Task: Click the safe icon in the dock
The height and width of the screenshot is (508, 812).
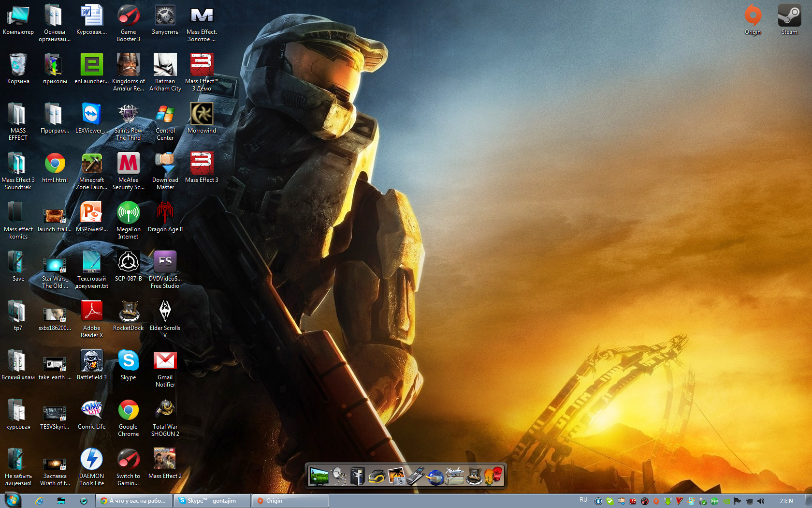Action: tap(358, 476)
